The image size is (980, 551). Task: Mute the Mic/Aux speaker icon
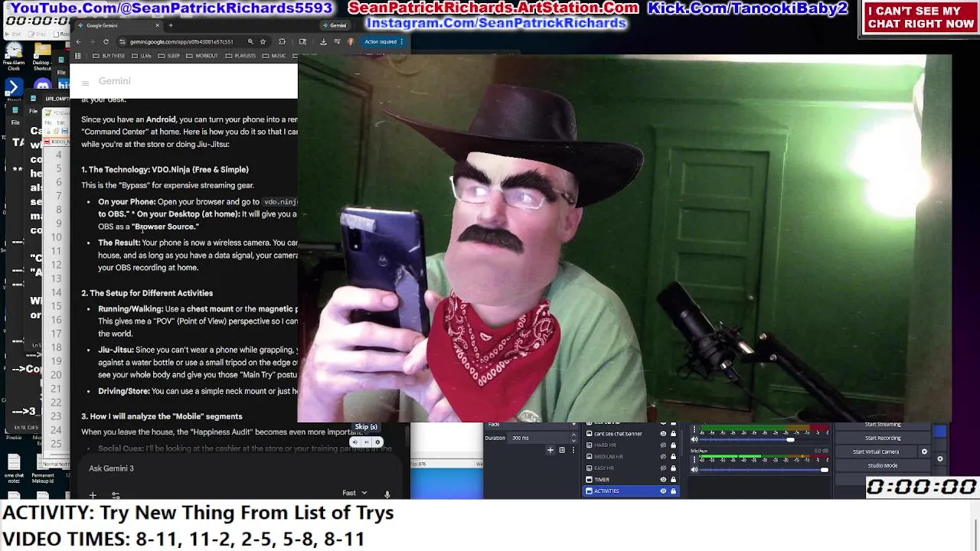(x=694, y=469)
